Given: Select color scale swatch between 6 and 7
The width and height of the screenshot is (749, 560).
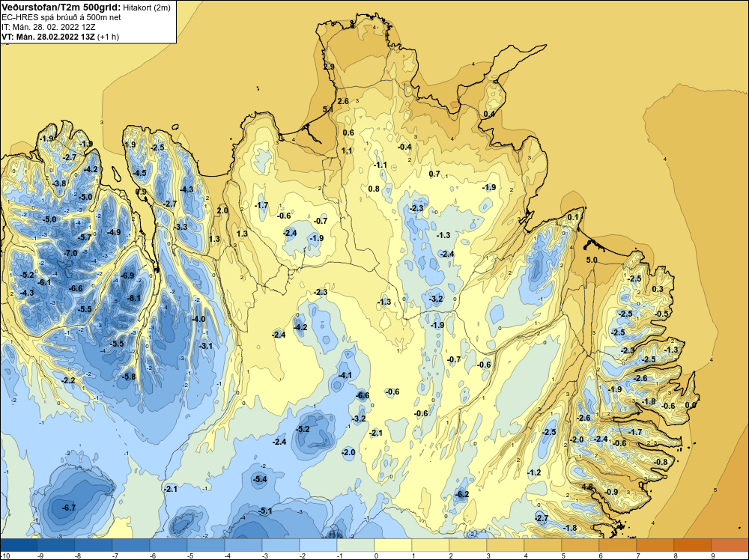Looking at the screenshot, I should click(x=618, y=545).
